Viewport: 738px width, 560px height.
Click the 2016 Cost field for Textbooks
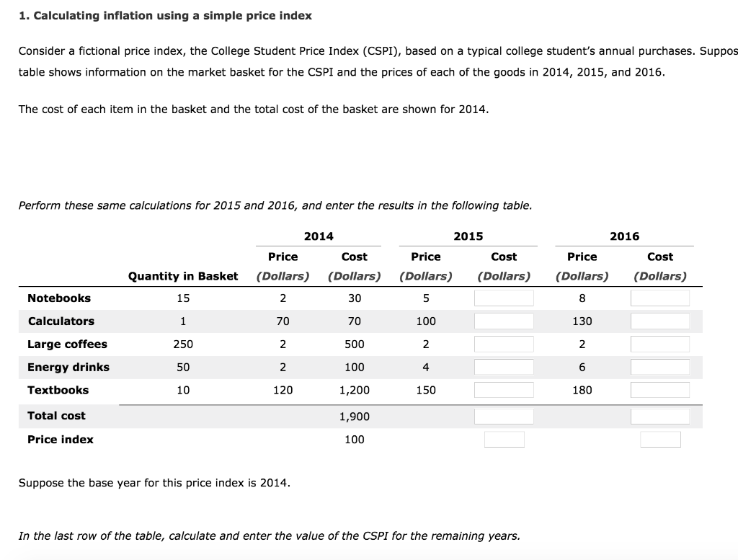[x=660, y=389]
